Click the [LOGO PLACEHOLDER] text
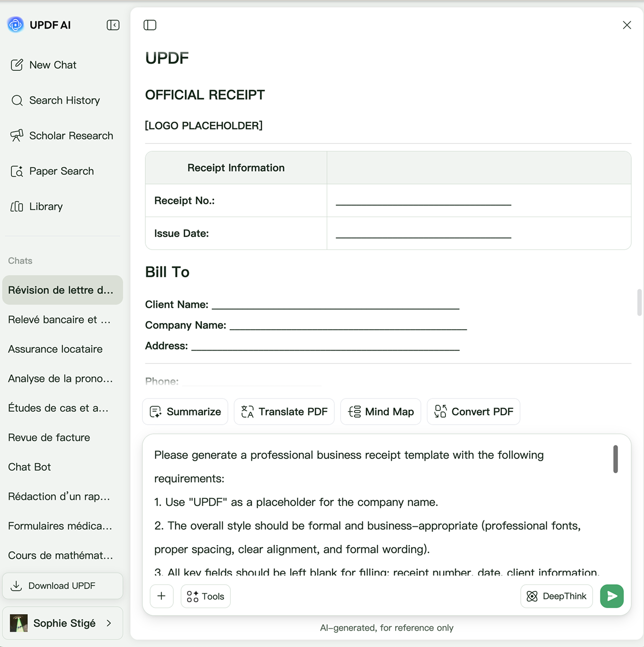Viewport: 644px width, 647px height. tap(204, 125)
